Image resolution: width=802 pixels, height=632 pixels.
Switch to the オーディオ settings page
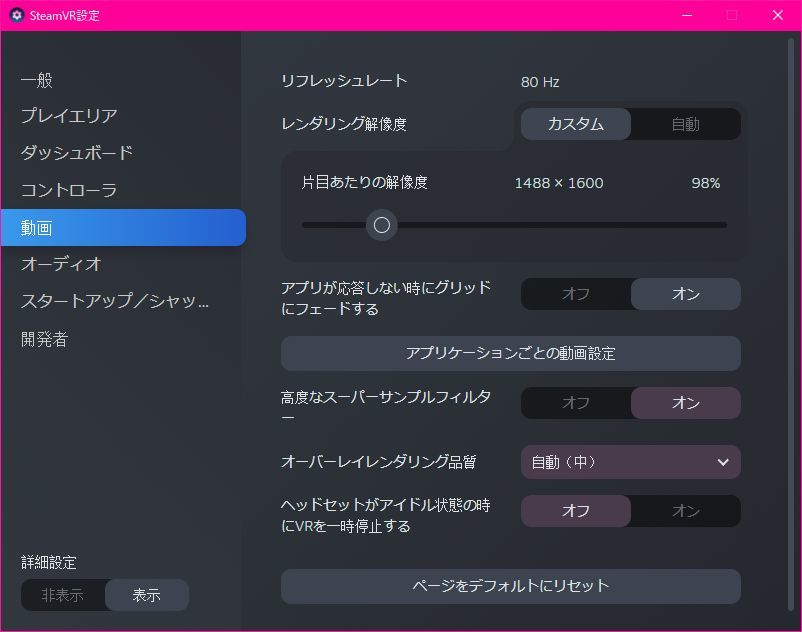tap(61, 264)
